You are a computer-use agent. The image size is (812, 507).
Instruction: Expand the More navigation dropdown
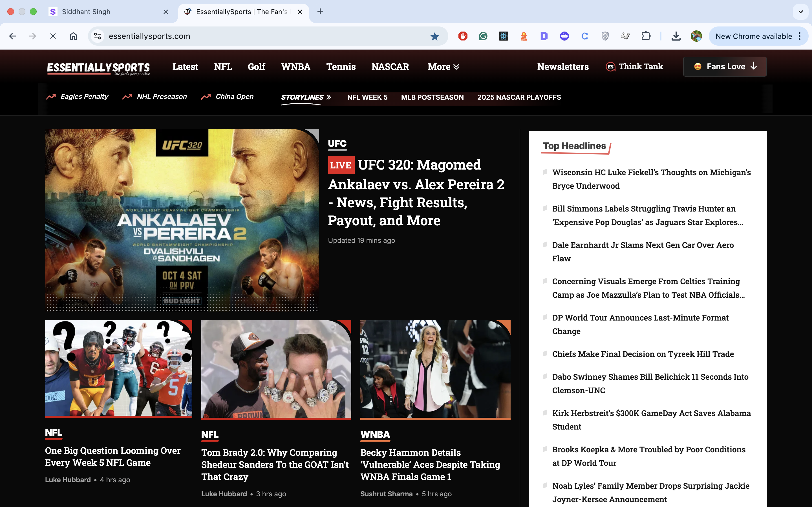pyautogui.click(x=443, y=67)
